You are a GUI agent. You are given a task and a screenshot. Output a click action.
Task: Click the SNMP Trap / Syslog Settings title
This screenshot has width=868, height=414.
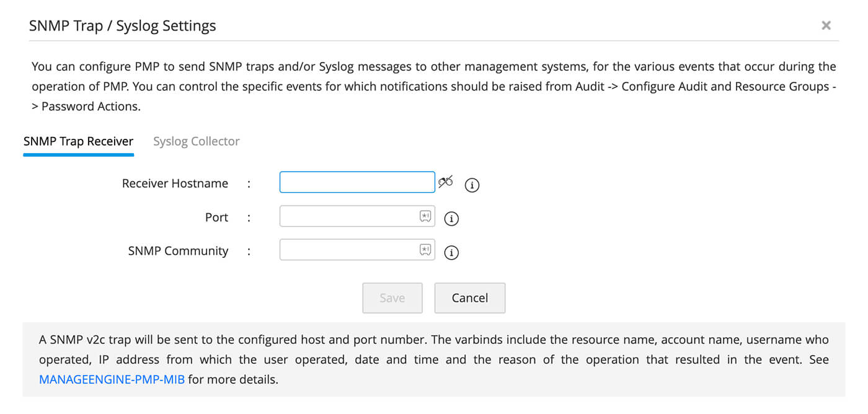click(122, 26)
